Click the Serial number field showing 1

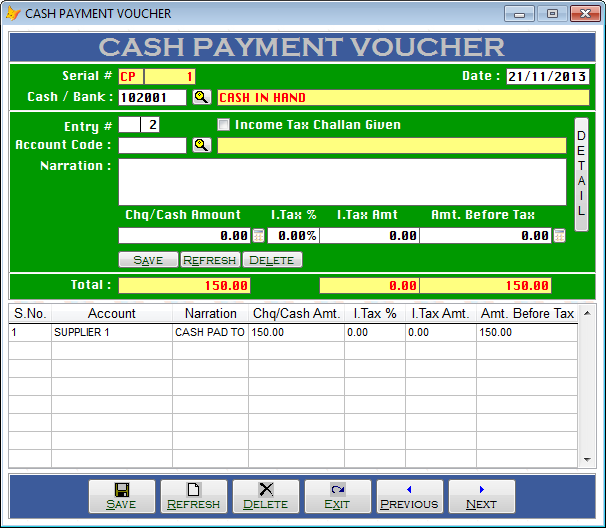coord(170,76)
